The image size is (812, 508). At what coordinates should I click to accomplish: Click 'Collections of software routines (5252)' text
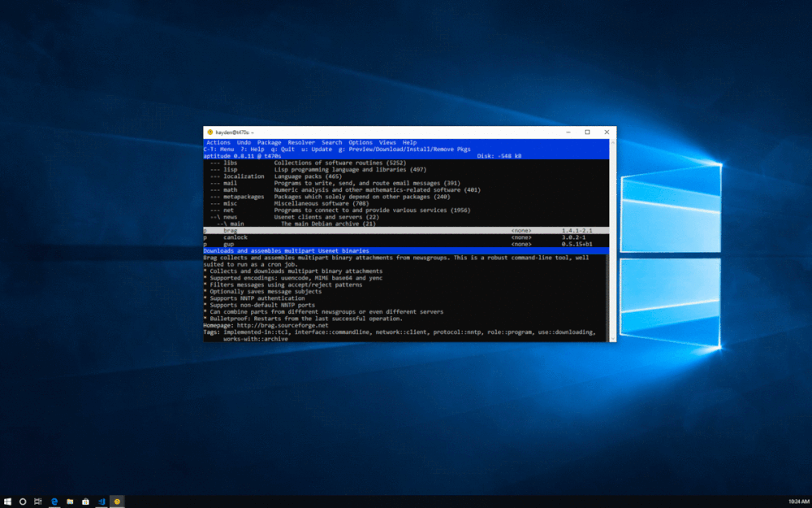click(340, 163)
